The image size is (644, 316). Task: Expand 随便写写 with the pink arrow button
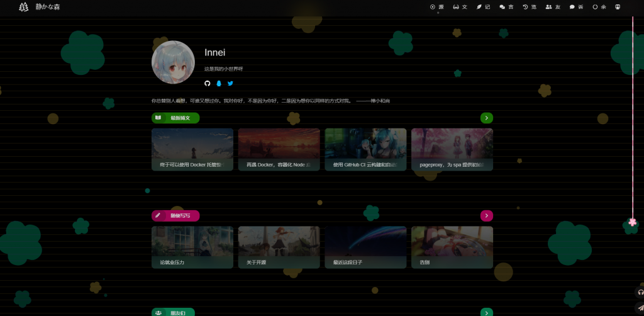tap(487, 216)
